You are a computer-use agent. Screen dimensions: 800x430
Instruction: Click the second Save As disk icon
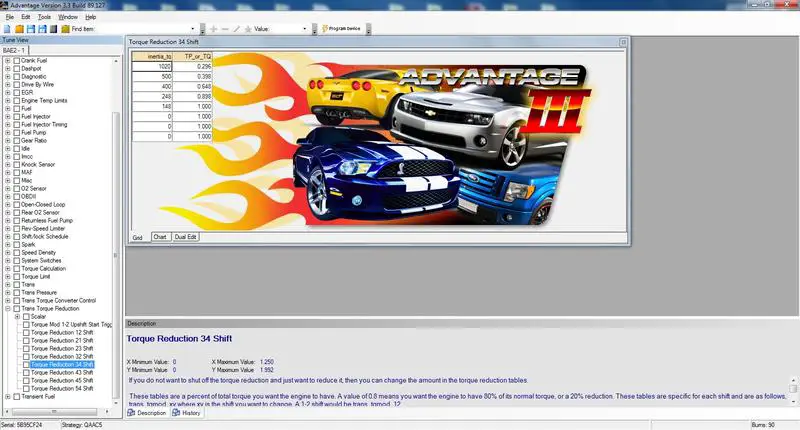click(x=42, y=29)
